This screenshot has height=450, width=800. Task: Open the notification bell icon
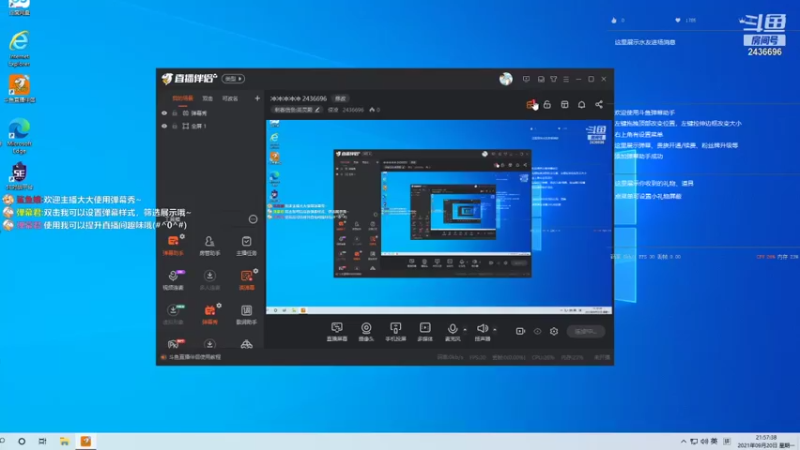click(581, 104)
